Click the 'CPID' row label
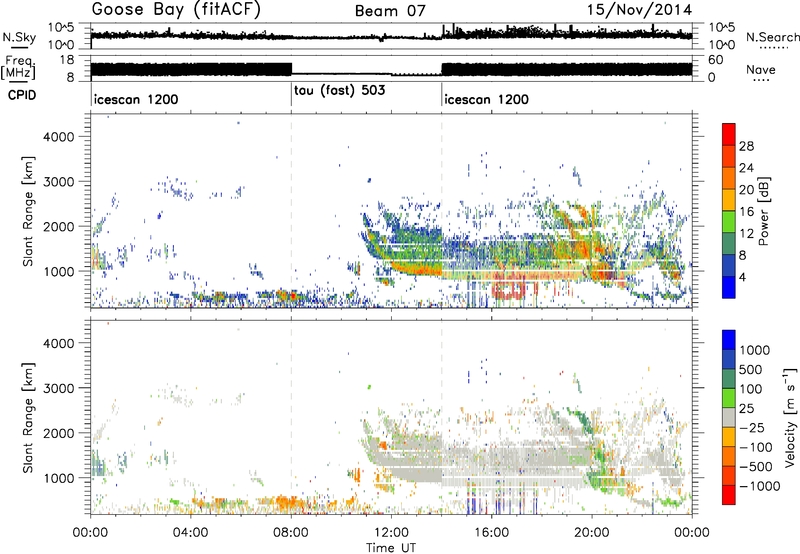The width and height of the screenshot is (800, 554). tap(22, 95)
